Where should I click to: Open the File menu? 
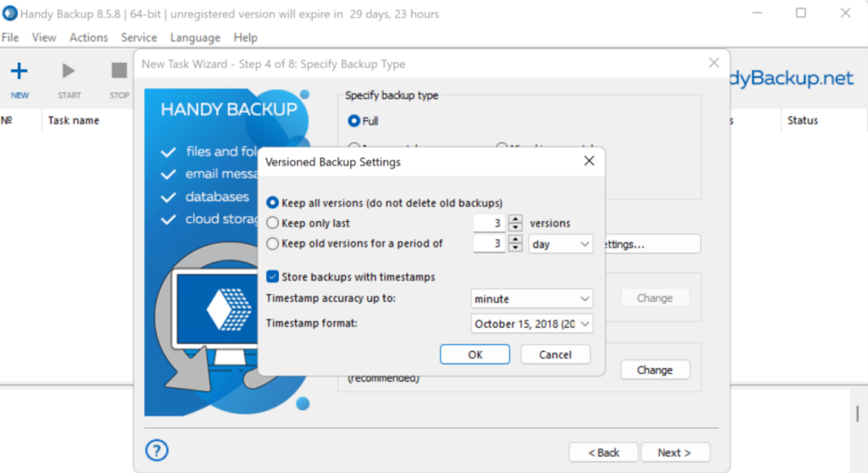tap(10, 37)
